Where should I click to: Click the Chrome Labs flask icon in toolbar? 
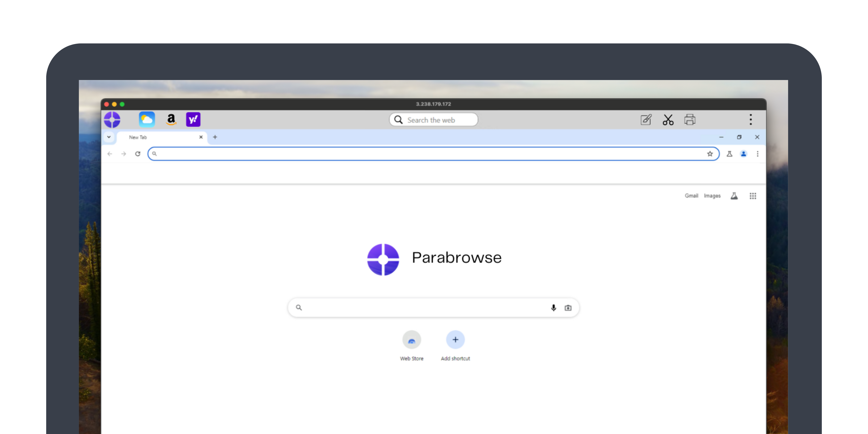[729, 154]
